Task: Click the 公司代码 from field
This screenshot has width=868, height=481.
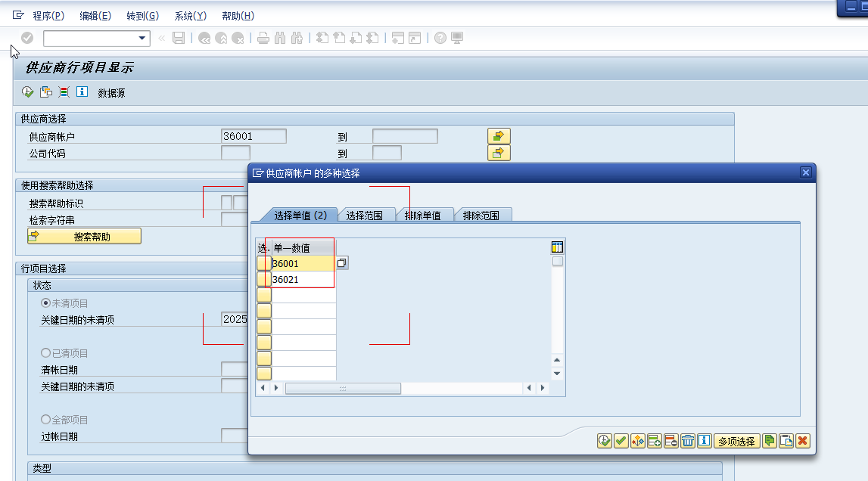Action: [x=235, y=153]
